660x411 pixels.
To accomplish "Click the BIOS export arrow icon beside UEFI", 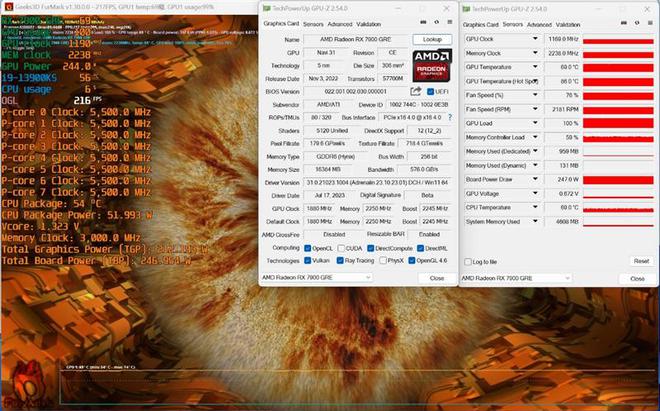I will [415, 91].
